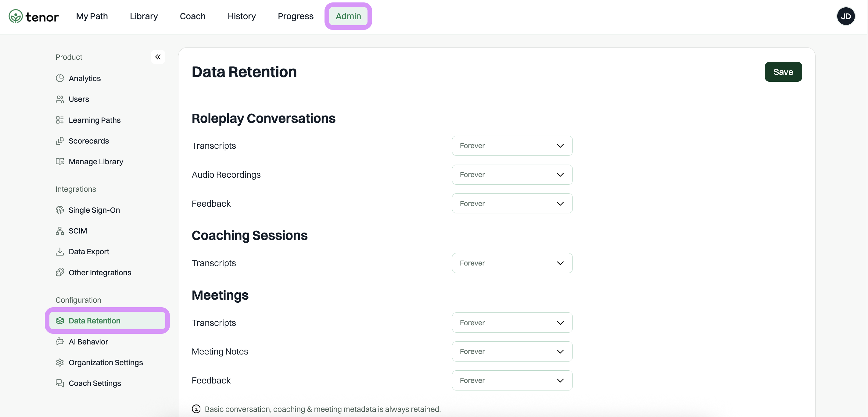The width and height of the screenshot is (868, 417).
Task: Open the Progress tab
Action: (295, 16)
